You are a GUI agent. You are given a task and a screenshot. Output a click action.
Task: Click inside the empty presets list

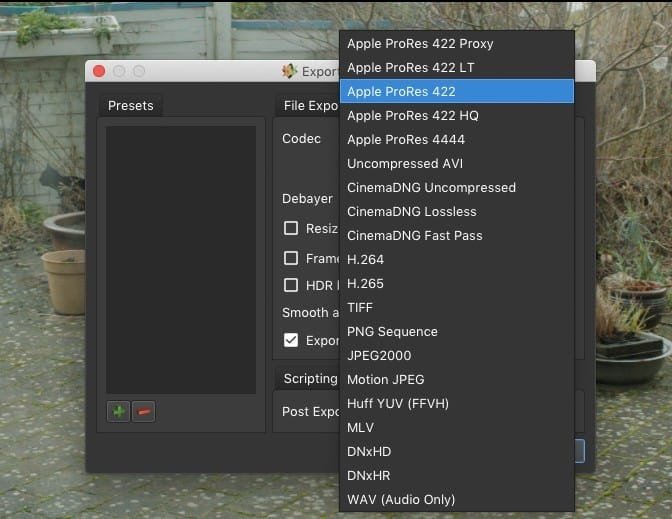click(181, 259)
